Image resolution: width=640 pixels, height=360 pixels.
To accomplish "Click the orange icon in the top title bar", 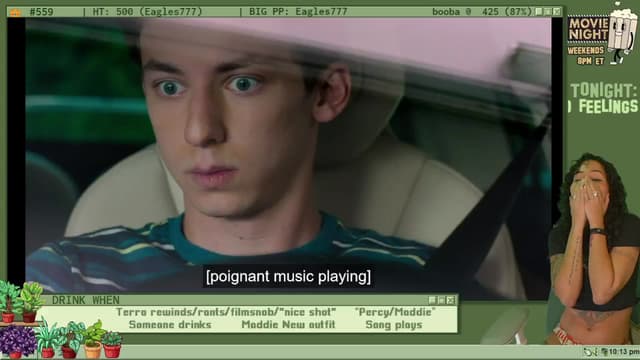I will click(x=15, y=12).
